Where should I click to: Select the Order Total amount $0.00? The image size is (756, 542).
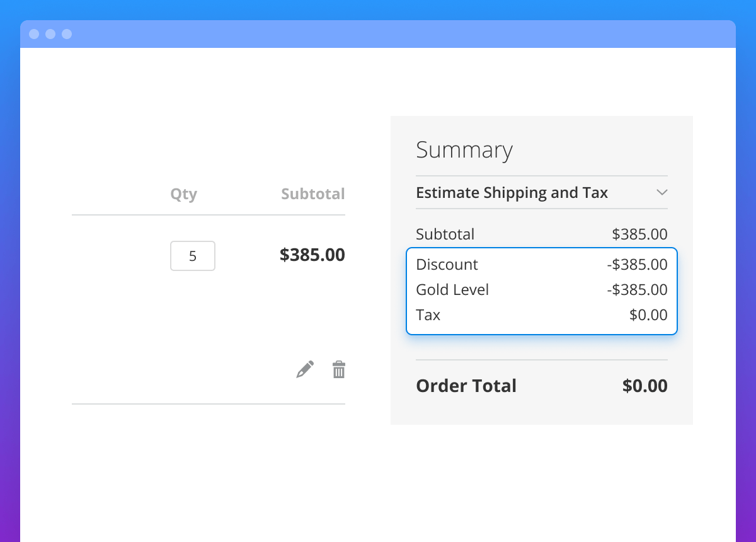644,386
